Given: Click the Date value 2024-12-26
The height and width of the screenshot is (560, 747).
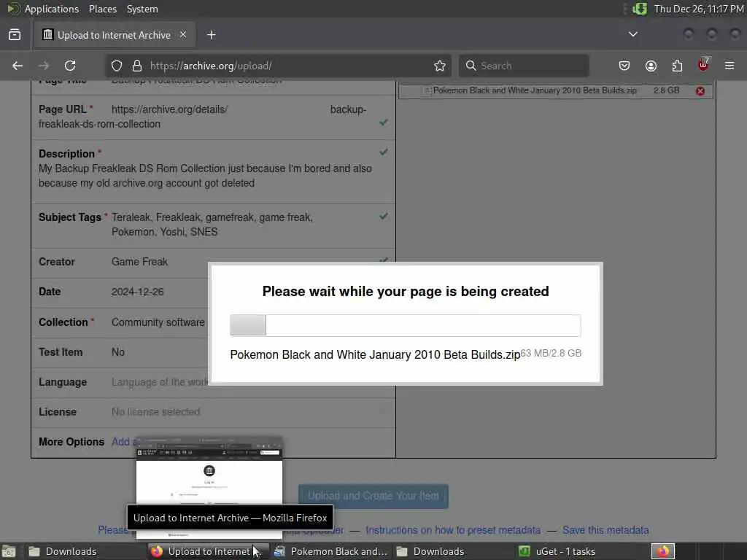Looking at the screenshot, I should coord(137,292).
